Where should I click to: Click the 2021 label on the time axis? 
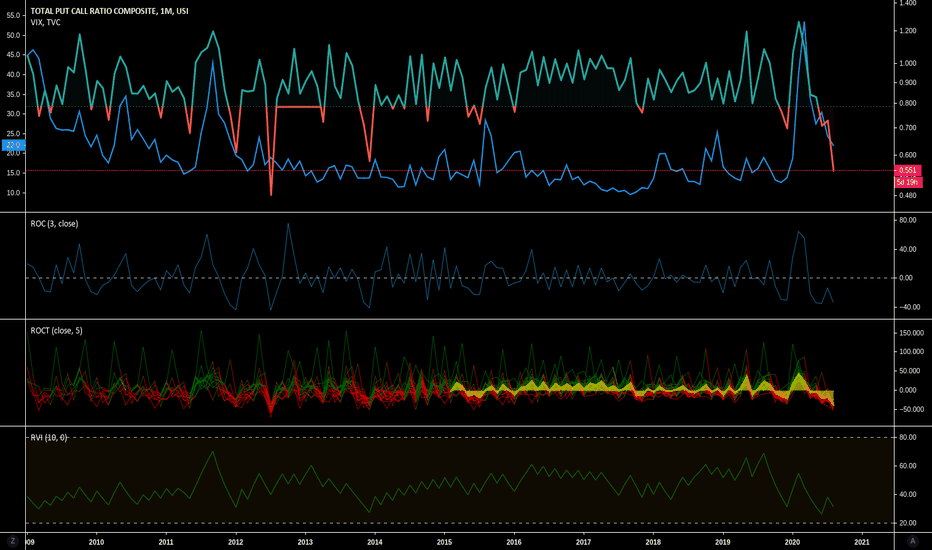coord(862,542)
